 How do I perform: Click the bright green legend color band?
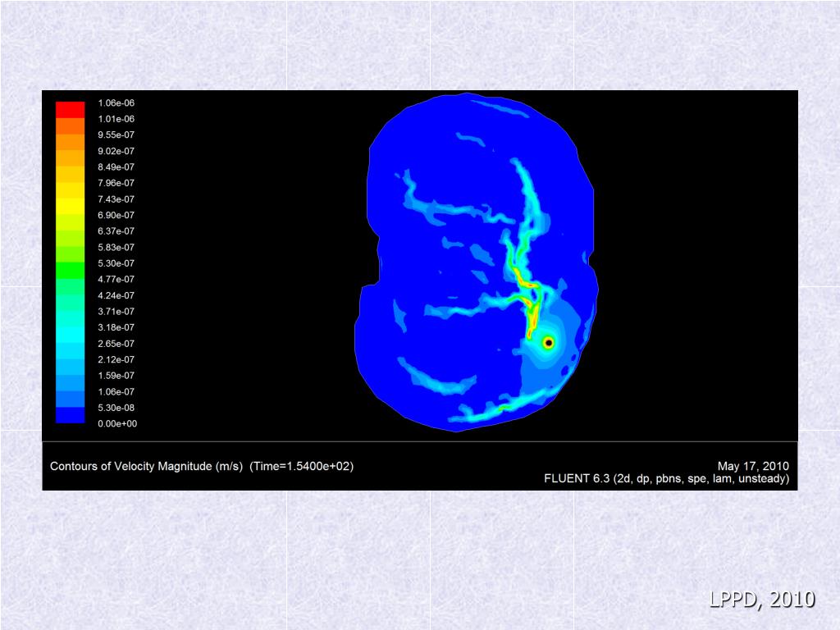click(71, 270)
